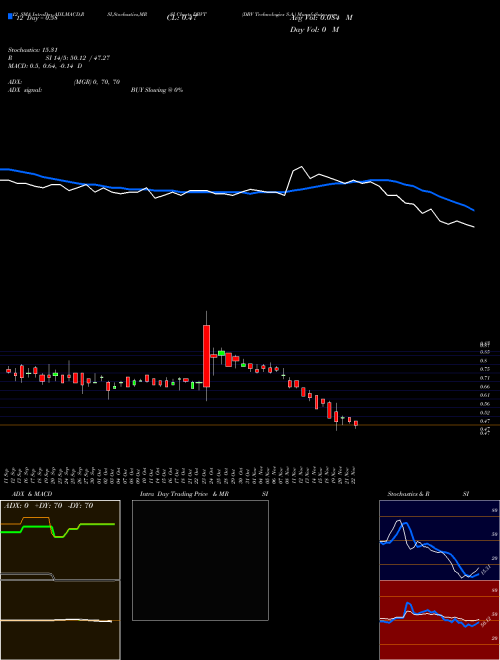Click the large red candlestick on 23 Oct

206,356
